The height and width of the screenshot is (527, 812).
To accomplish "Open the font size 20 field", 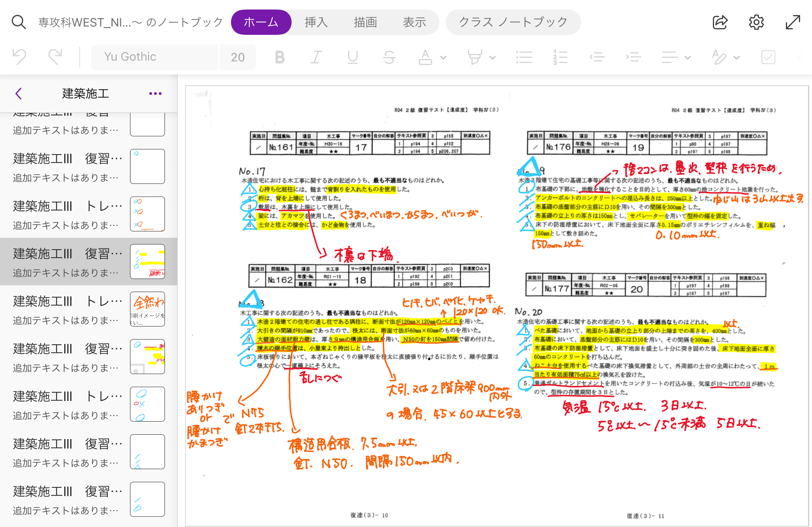I will 237,57.
